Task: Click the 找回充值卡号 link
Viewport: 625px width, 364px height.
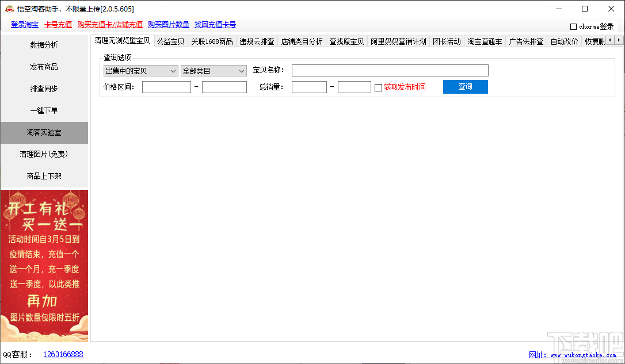Action: [x=215, y=25]
